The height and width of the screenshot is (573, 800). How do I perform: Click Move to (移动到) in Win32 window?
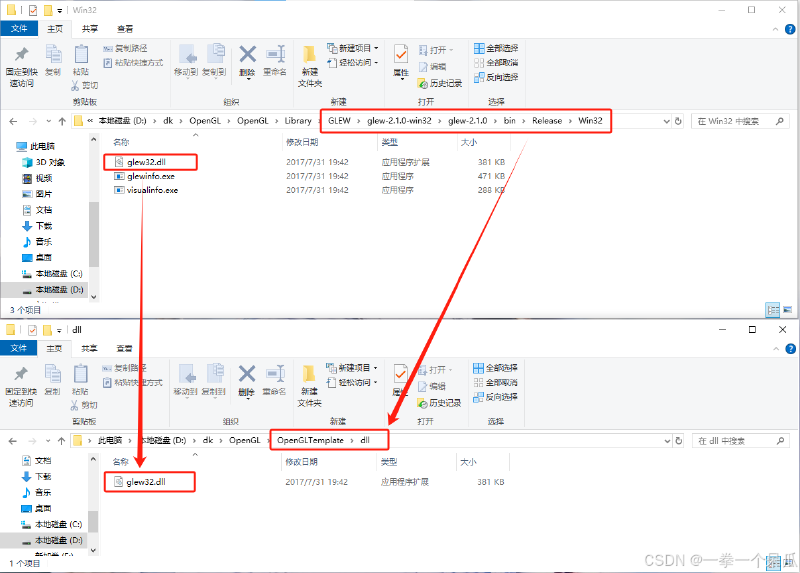186,60
